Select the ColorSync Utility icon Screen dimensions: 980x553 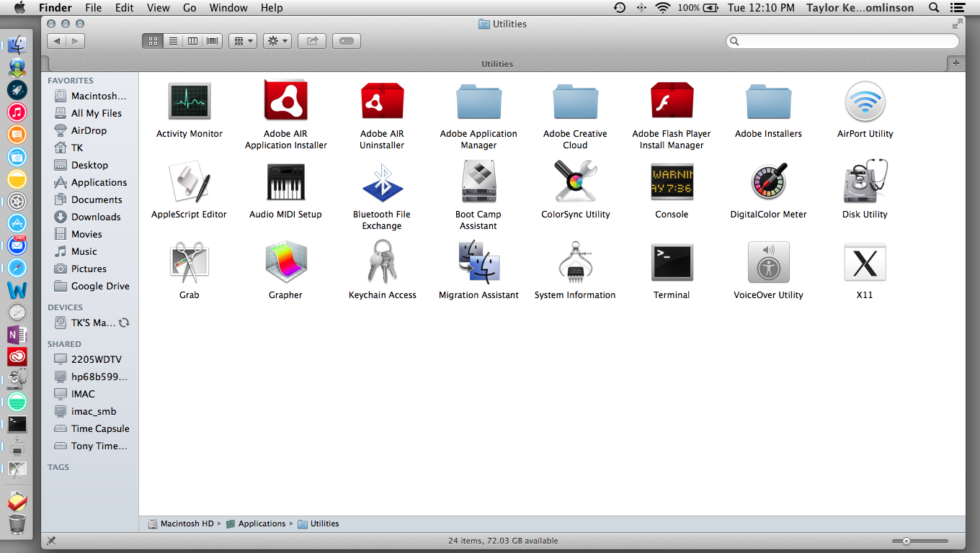tap(575, 182)
